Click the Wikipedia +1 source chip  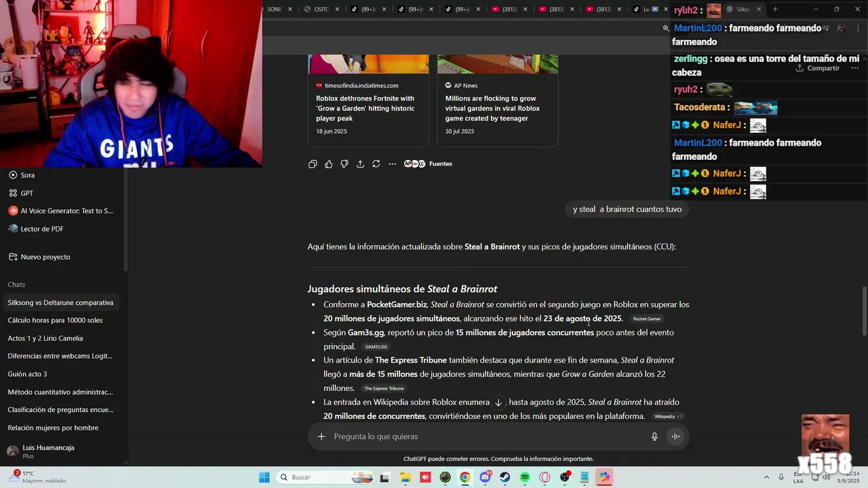668,416
